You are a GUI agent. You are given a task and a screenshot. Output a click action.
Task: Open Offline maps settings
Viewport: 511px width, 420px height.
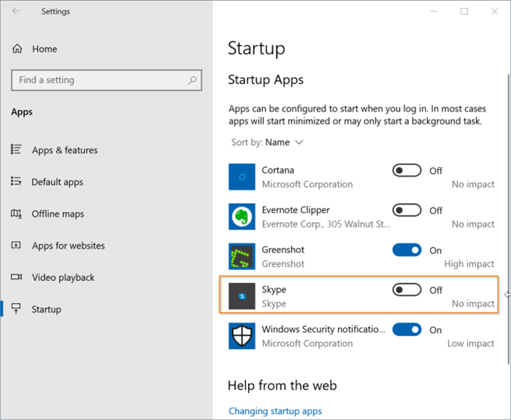57,214
